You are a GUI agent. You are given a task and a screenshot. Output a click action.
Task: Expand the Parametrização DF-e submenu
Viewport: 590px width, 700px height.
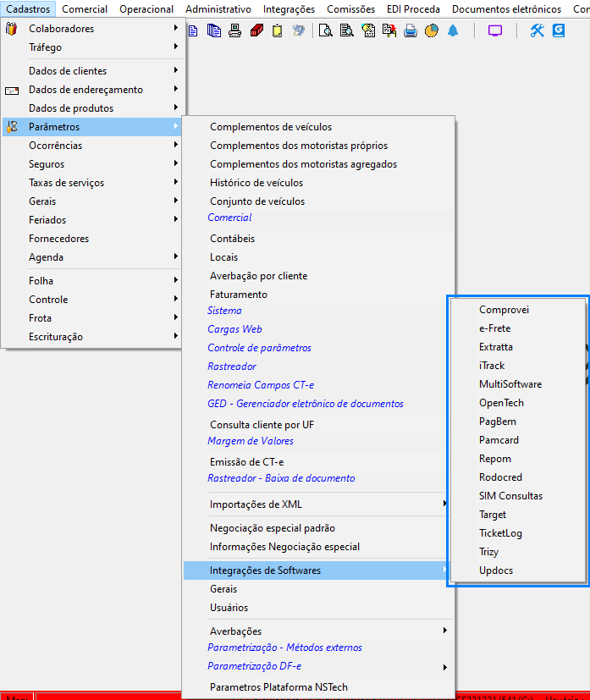[318, 666]
